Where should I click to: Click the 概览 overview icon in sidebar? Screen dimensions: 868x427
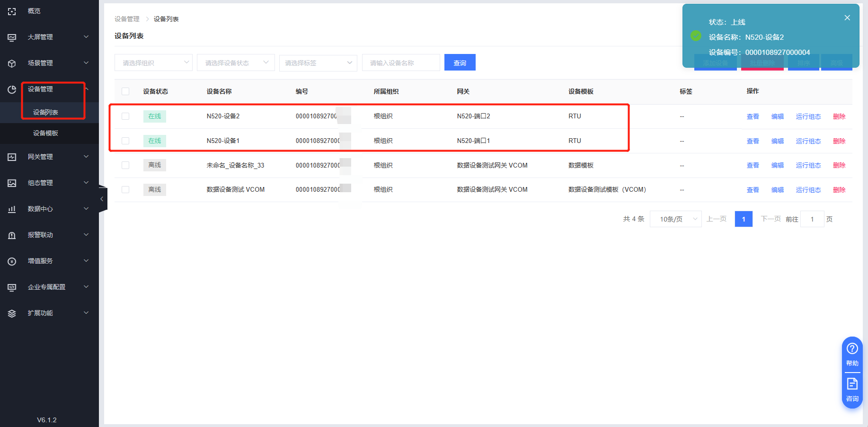point(12,11)
